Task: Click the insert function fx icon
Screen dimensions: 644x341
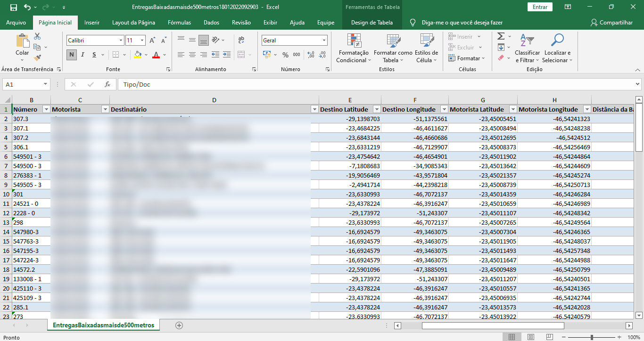Action: [107, 84]
